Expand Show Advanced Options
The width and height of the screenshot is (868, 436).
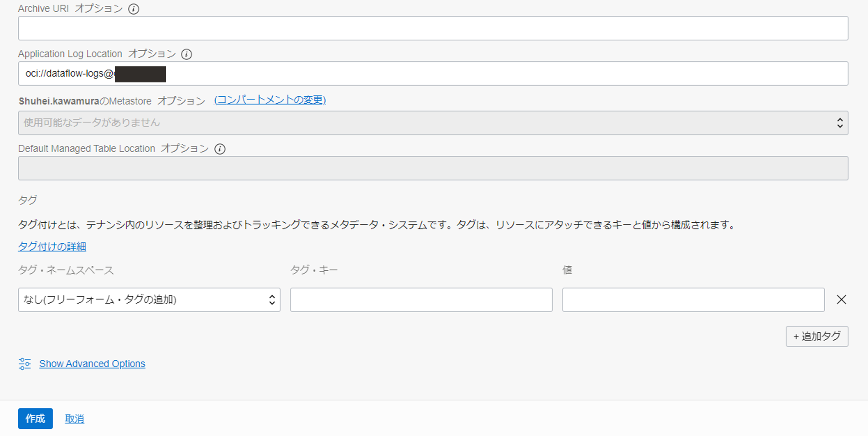point(92,364)
